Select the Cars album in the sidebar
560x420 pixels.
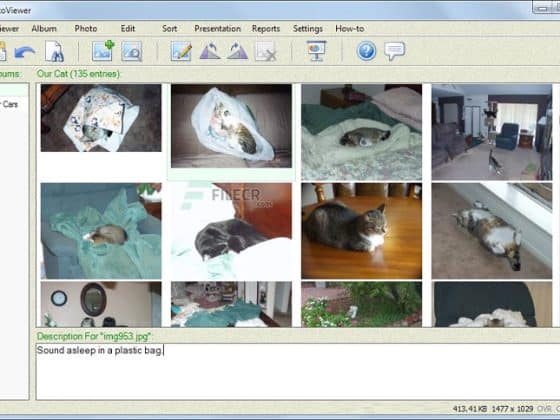pyautogui.click(x=10, y=104)
